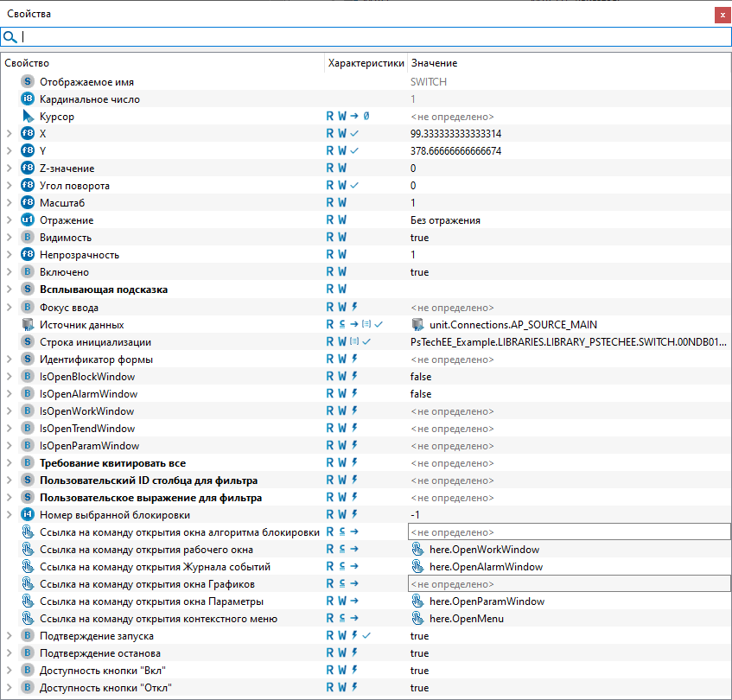Toggle the Видимость true value

419,238
